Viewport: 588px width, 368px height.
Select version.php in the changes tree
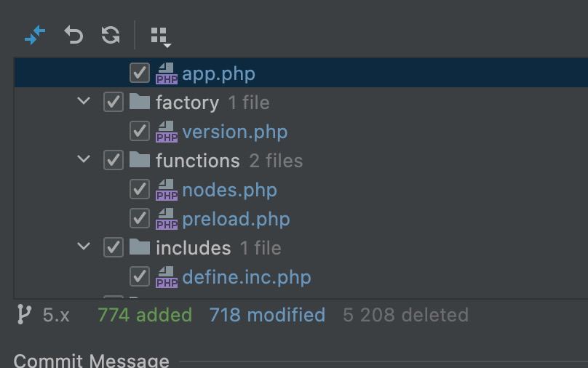(x=235, y=132)
